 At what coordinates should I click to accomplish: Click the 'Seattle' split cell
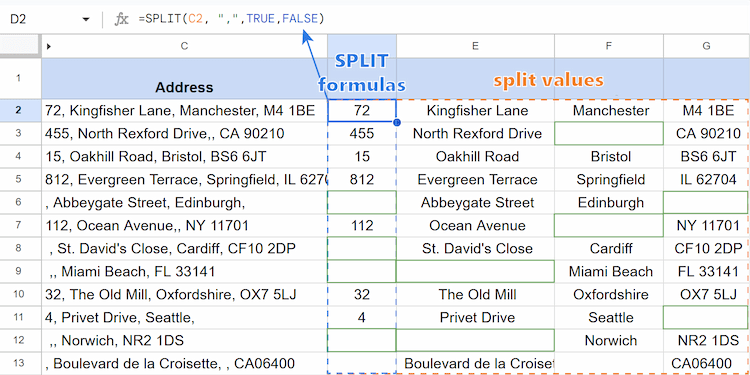(609, 317)
